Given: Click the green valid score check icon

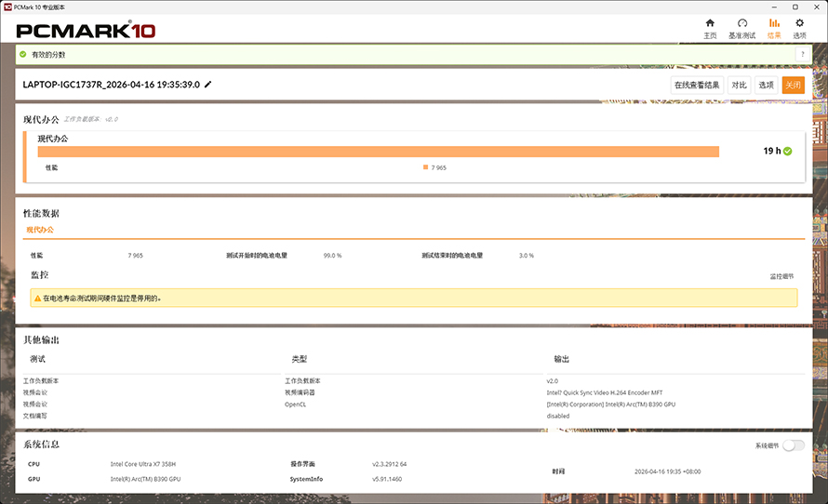Looking at the screenshot, I should pos(22,54).
